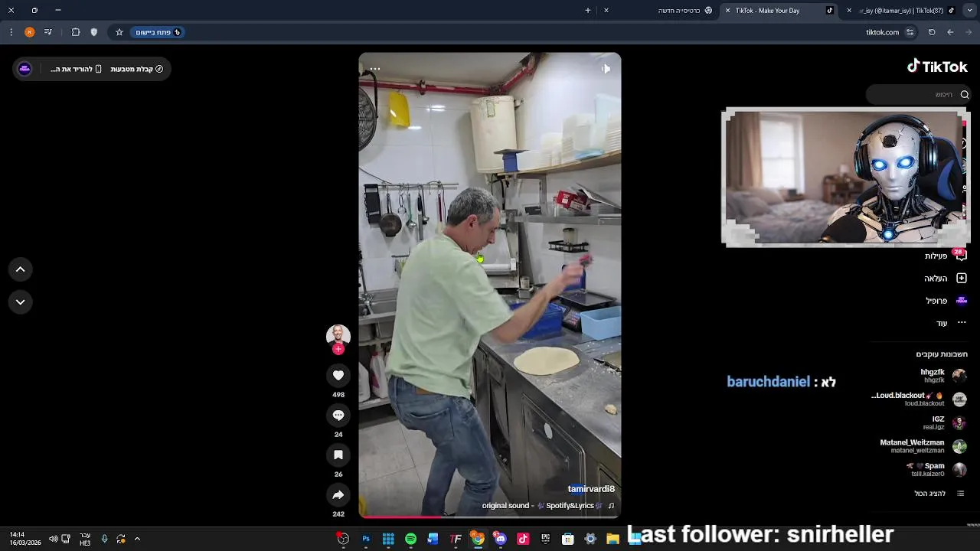The width and height of the screenshot is (980, 551).
Task: Seek along the video progress bar
Action: [490, 517]
